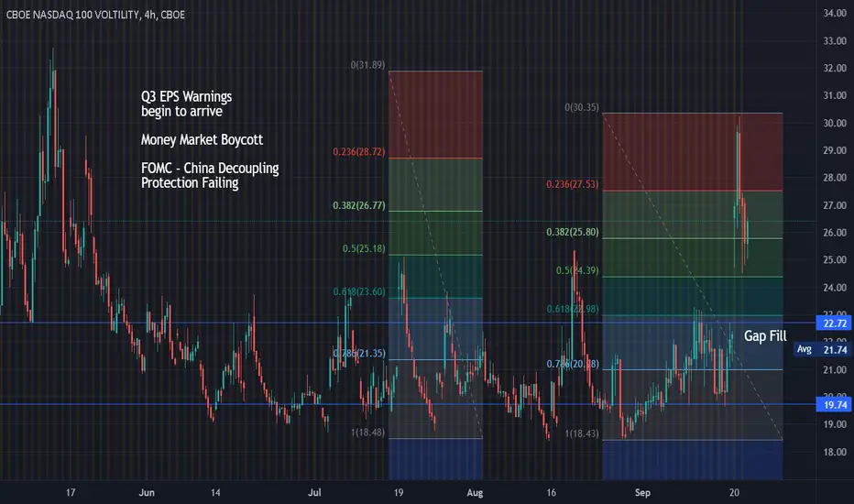Click the 22.72 price tag on axis

click(x=835, y=323)
